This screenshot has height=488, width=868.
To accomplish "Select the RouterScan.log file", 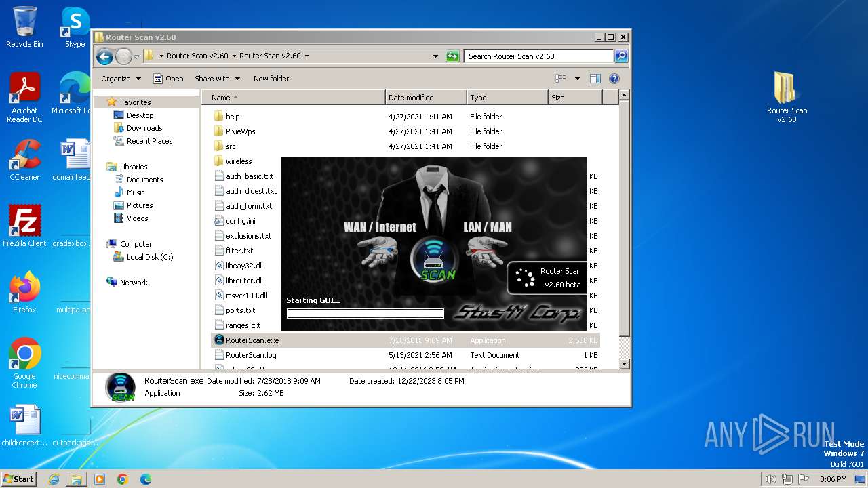I will coord(245,355).
